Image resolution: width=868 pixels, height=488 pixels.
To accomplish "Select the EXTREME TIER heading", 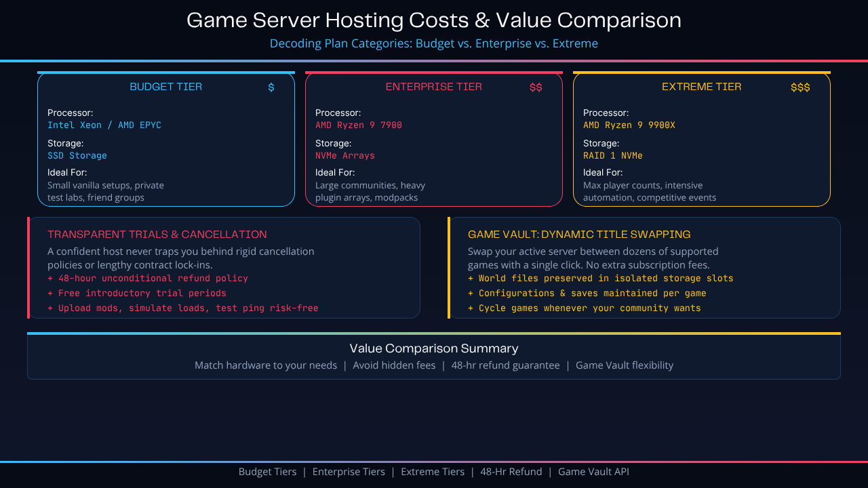I will pyautogui.click(x=702, y=87).
